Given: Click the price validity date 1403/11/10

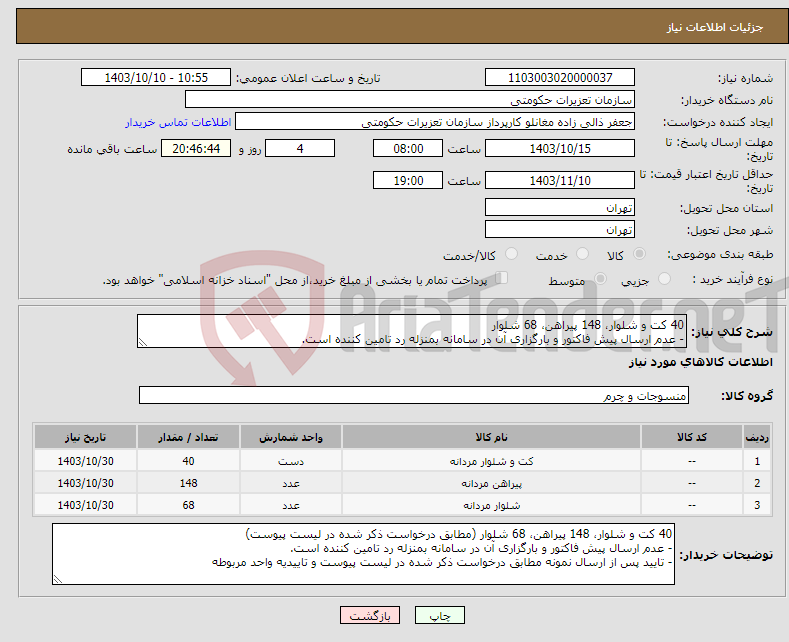Looking at the screenshot, I should 560,180.
